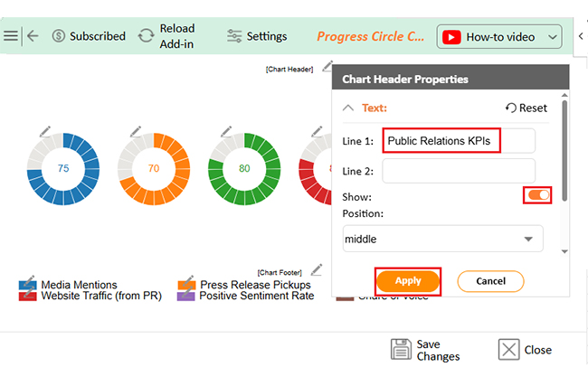Click the Subscribed dollar icon
This screenshot has height=386, width=588.
[59, 36]
